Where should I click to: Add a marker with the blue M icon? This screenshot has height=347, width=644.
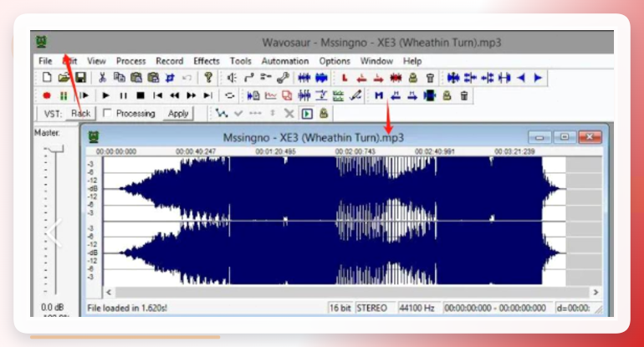click(x=379, y=95)
